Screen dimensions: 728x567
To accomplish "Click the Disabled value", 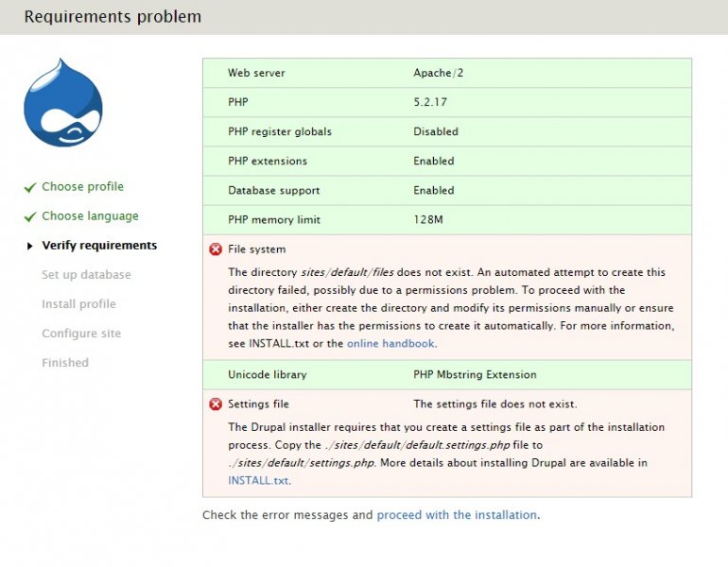I will (x=436, y=131).
